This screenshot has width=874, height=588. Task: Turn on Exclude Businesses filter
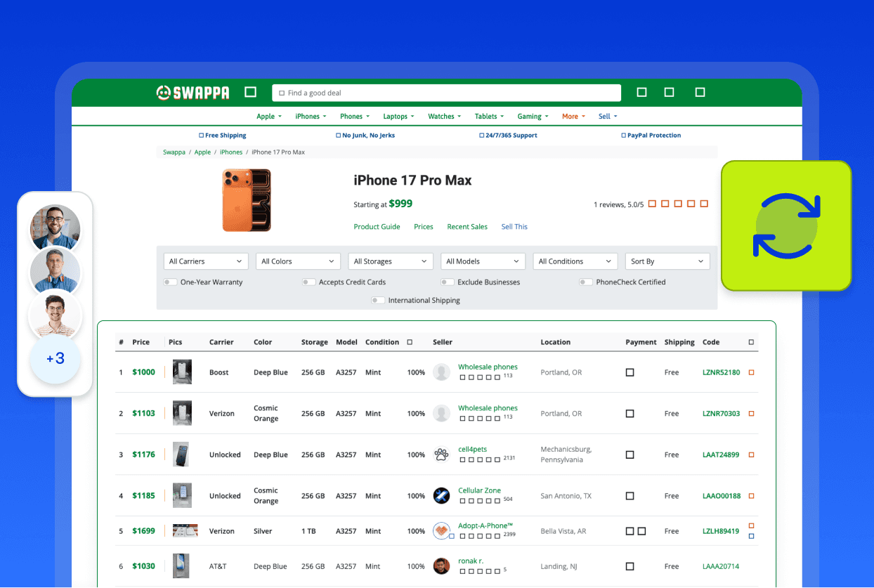[447, 282]
